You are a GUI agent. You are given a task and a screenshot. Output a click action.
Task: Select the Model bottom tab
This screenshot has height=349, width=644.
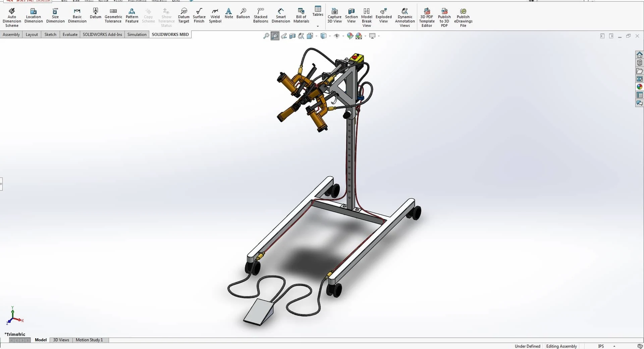(x=41, y=340)
